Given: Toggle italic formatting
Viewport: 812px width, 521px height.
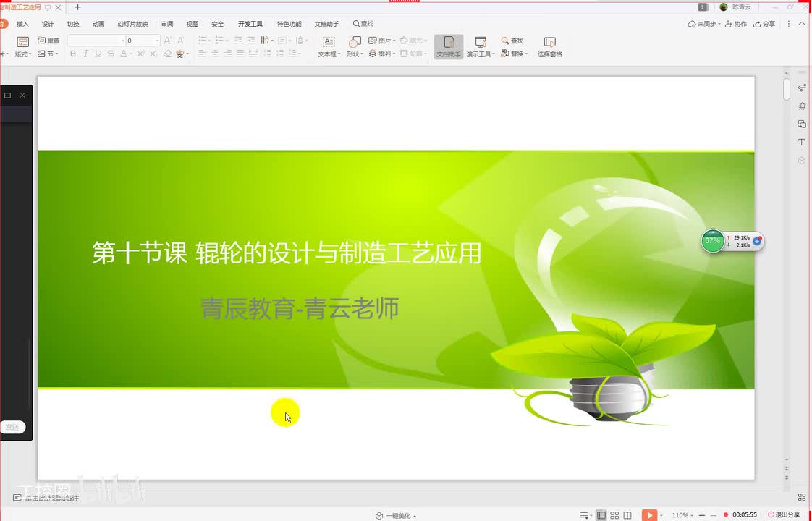Looking at the screenshot, I should [85, 54].
